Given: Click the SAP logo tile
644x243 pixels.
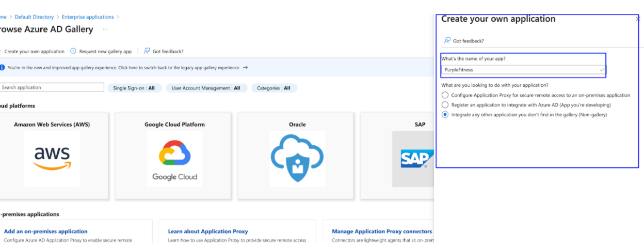Looking at the screenshot, I should (x=413, y=158).
